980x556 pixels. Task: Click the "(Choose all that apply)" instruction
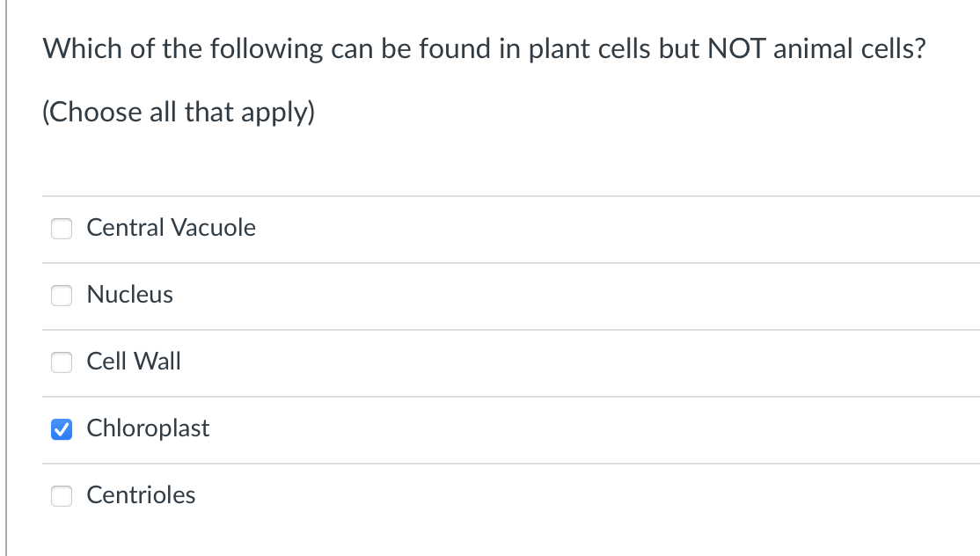179,113
